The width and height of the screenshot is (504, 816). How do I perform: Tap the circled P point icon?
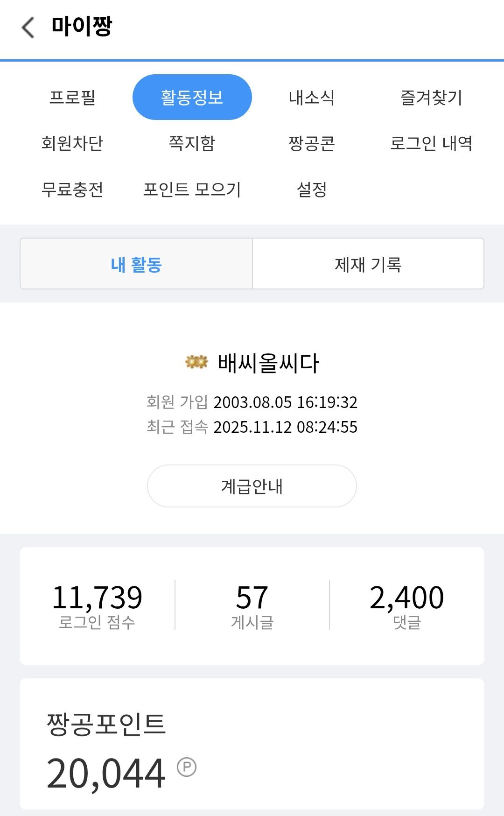click(x=187, y=767)
